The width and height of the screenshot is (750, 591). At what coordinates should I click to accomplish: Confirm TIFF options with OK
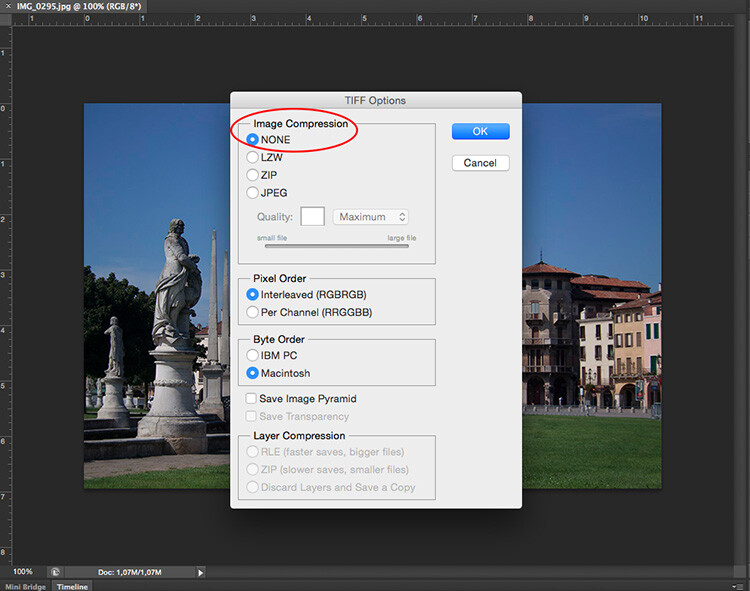[480, 131]
